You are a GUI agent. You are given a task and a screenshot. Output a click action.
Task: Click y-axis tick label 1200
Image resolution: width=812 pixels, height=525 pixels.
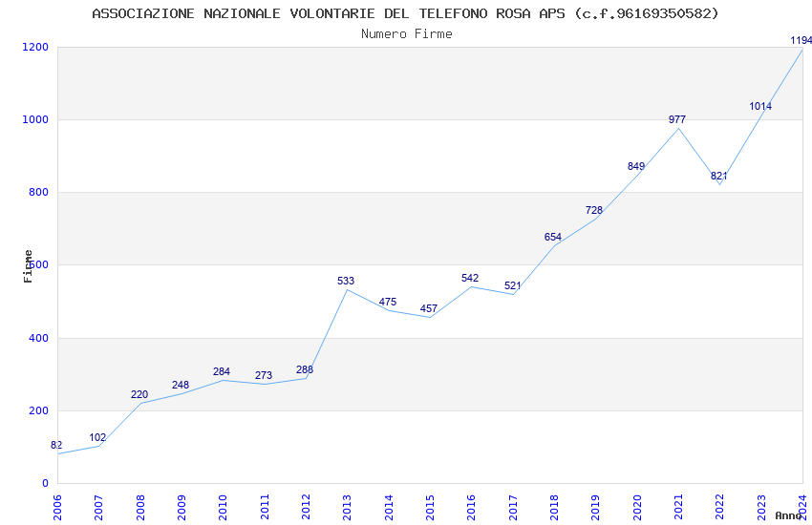tap(35, 47)
